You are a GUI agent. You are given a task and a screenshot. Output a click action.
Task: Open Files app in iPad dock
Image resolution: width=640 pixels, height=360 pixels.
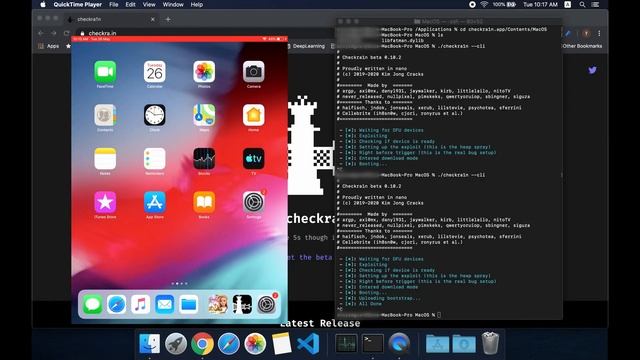point(189,304)
